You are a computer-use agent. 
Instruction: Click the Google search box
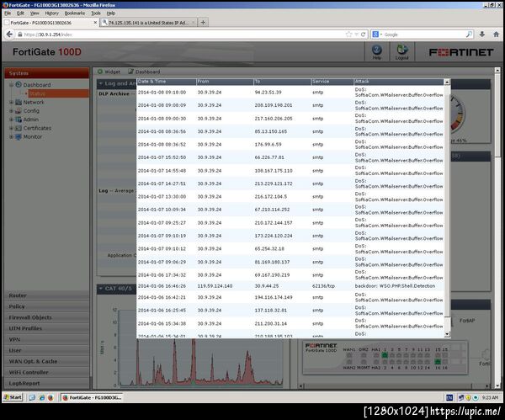pos(423,35)
